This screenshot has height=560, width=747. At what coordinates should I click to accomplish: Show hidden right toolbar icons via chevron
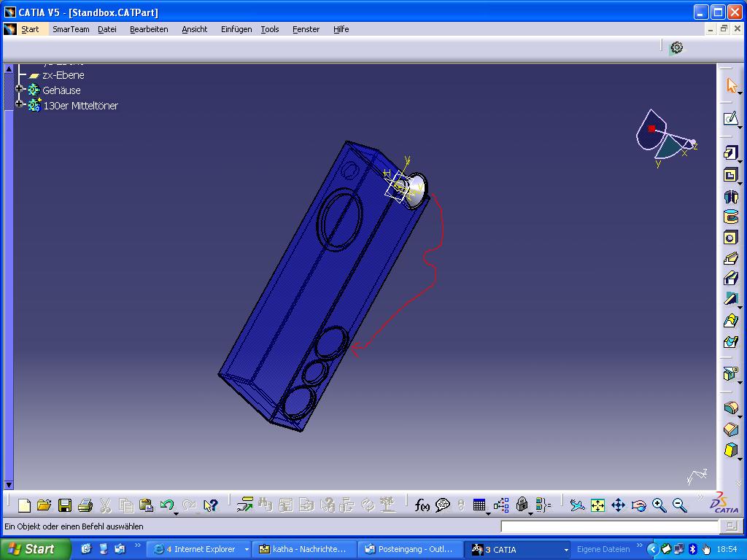click(738, 483)
